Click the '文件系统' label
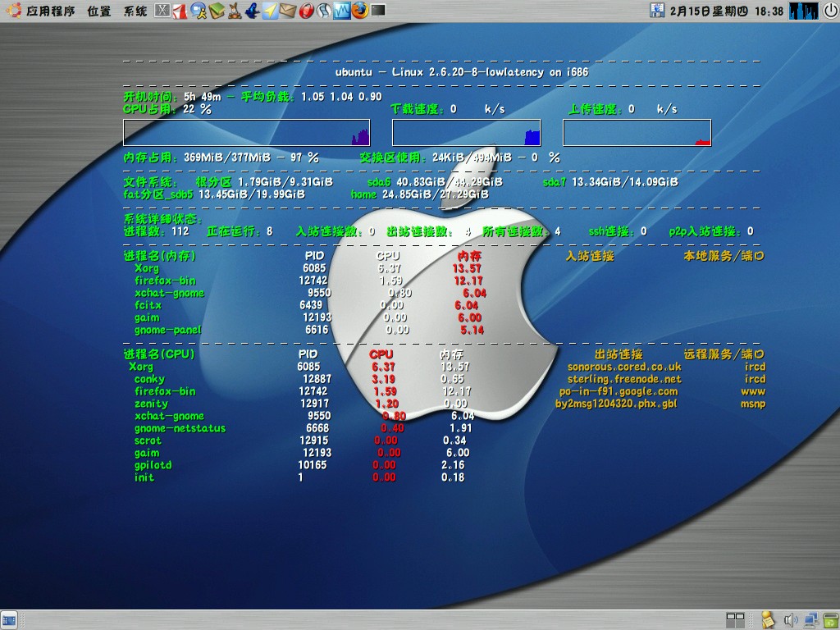 point(151,181)
